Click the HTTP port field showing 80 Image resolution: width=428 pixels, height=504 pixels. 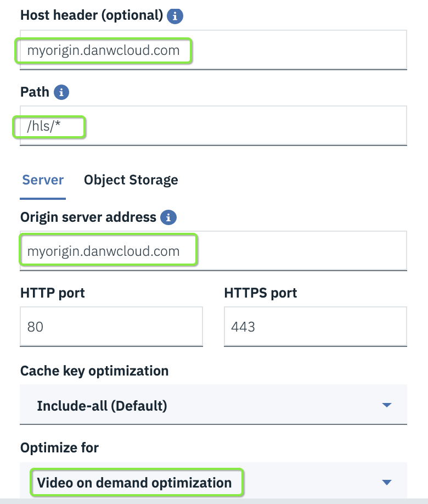click(111, 326)
